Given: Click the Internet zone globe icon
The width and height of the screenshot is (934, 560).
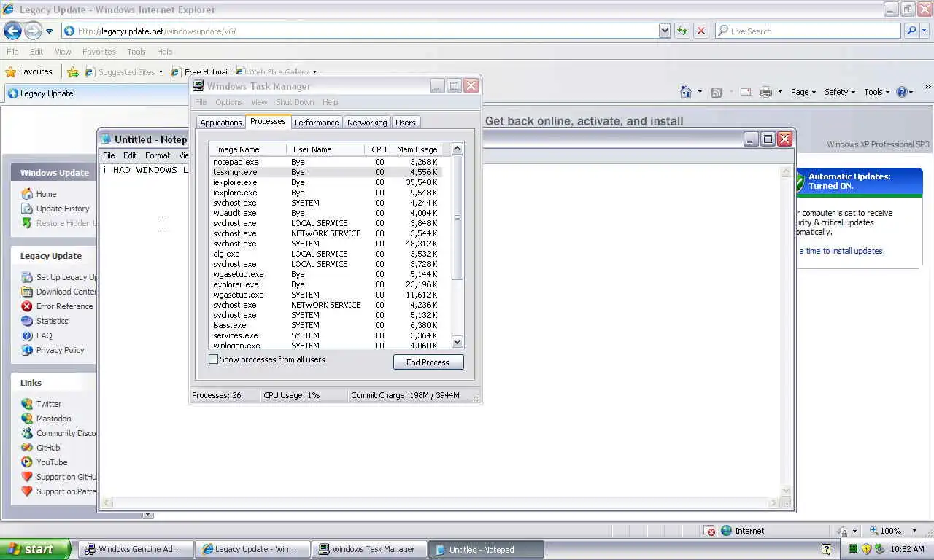Looking at the screenshot, I should tap(726, 531).
